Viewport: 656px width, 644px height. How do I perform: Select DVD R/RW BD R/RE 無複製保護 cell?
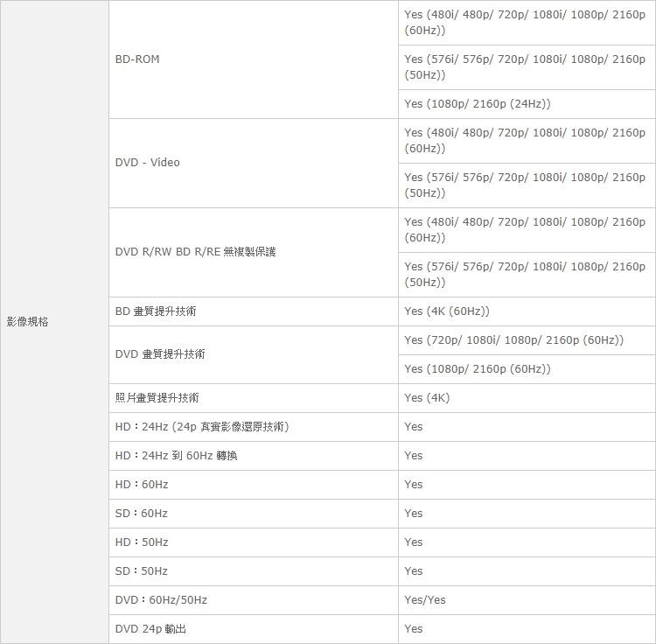195,252
